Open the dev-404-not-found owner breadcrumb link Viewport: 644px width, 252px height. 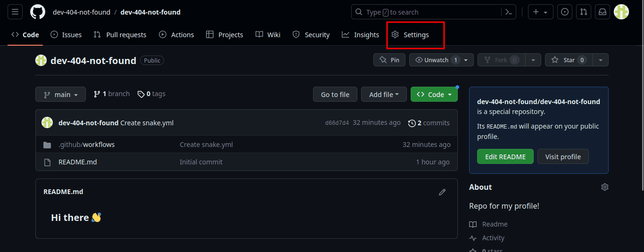point(82,12)
